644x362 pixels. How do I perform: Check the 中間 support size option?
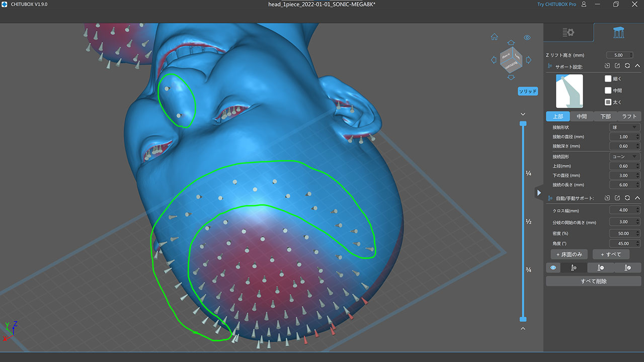tap(608, 90)
